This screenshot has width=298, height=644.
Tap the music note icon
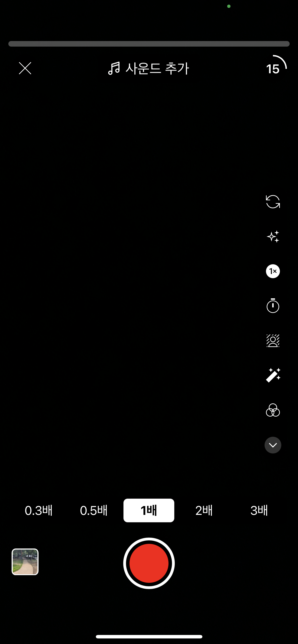(114, 68)
